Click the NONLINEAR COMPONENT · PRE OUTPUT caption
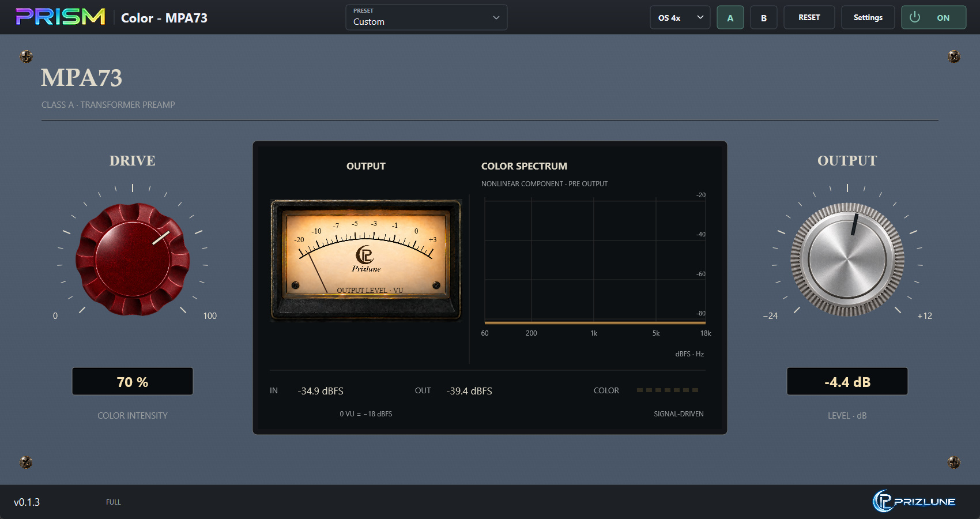 point(544,184)
